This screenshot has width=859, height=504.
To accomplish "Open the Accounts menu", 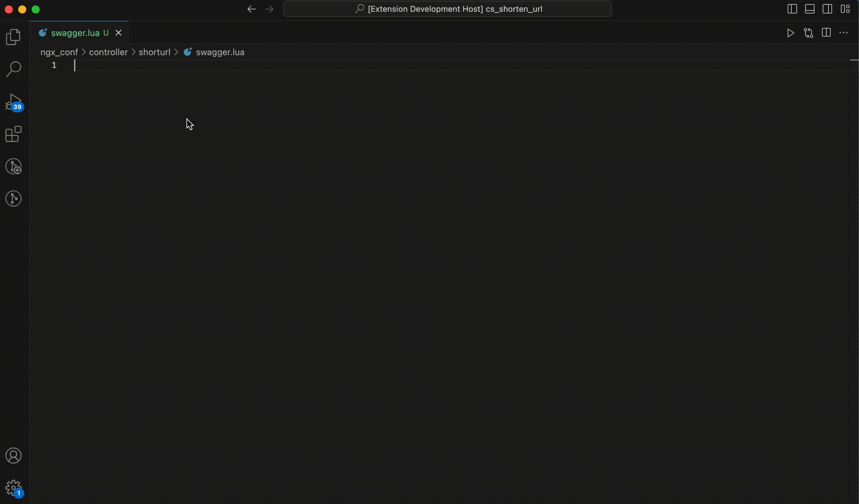I will click(x=13, y=456).
